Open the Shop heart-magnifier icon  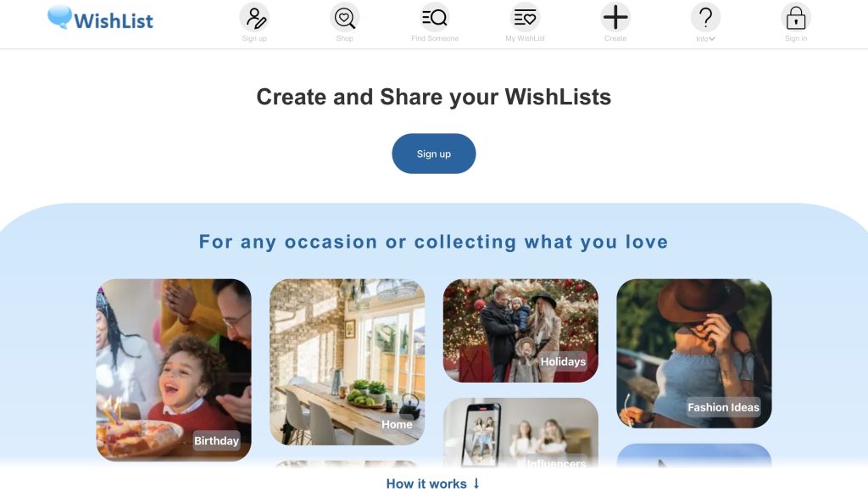[344, 18]
